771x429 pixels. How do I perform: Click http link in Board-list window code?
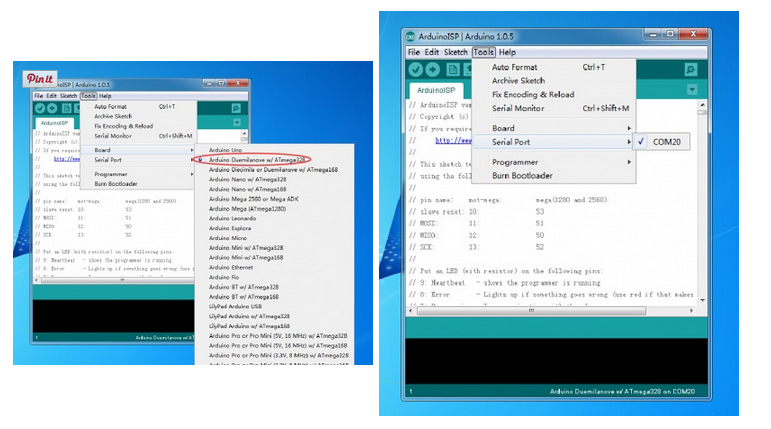tap(67, 159)
